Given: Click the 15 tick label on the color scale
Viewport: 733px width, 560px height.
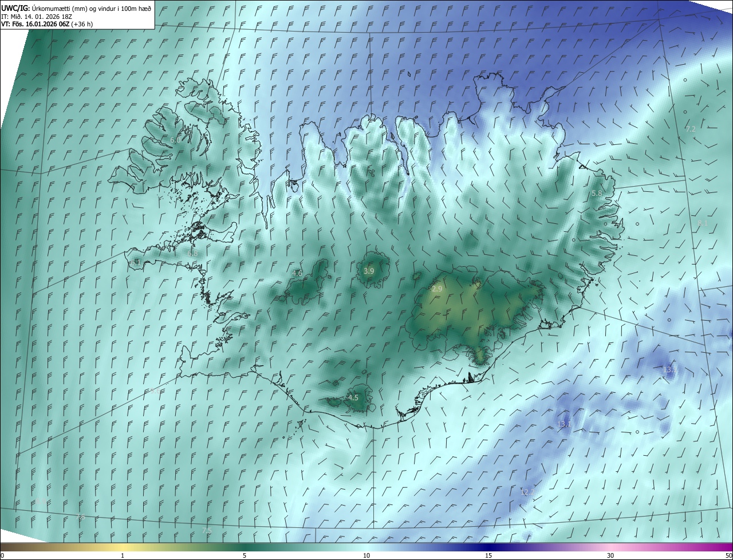Looking at the screenshot, I should pyautogui.click(x=488, y=556).
